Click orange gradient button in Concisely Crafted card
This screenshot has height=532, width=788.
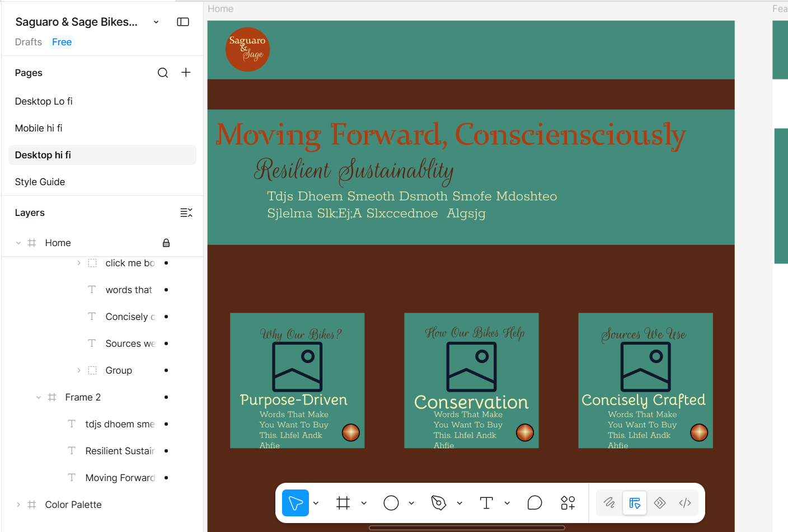699,432
